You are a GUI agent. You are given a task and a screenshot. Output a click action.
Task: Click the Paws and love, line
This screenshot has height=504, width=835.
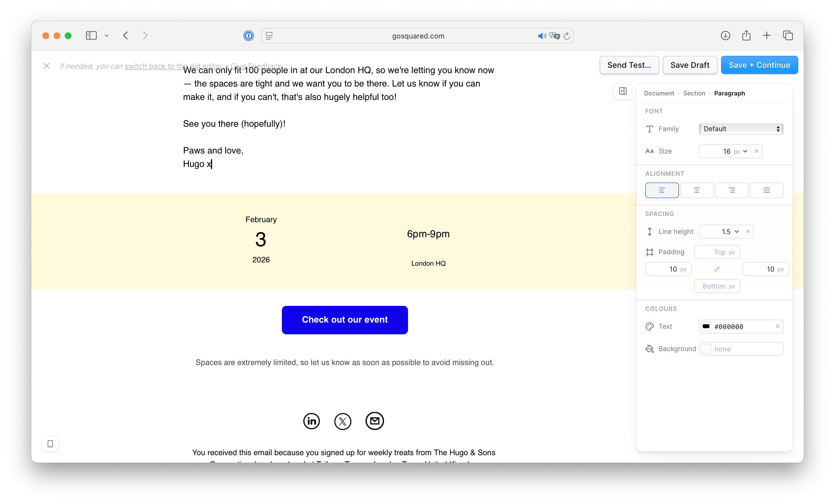pos(213,150)
